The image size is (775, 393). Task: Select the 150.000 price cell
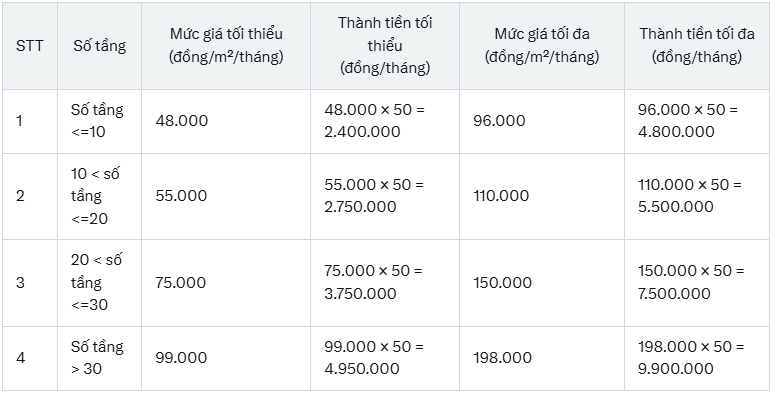[542, 283]
